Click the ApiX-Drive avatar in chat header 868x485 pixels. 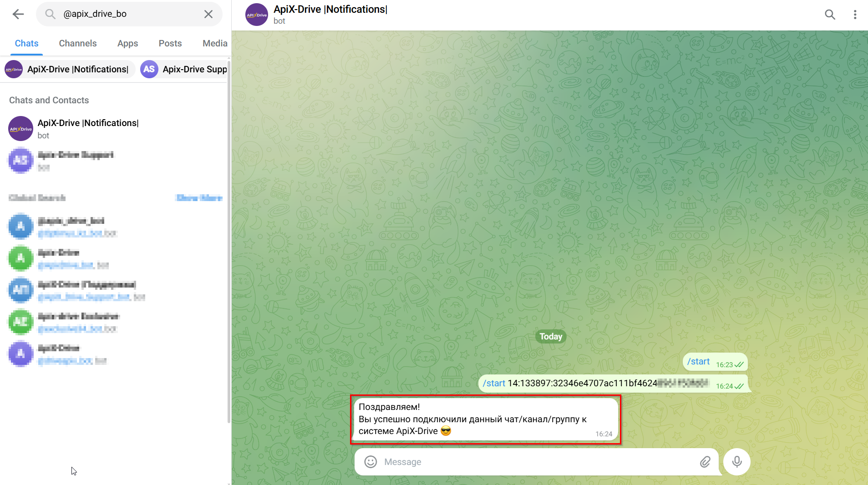(257, 15)
